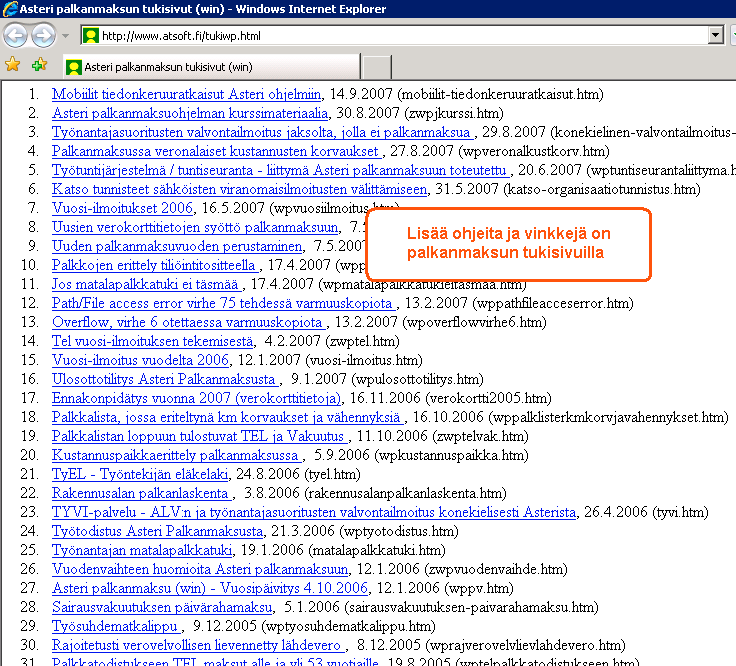736x666 pixels.
Task: Go forward with the browser Forward arrow
Action: click(x=44, y=36)
